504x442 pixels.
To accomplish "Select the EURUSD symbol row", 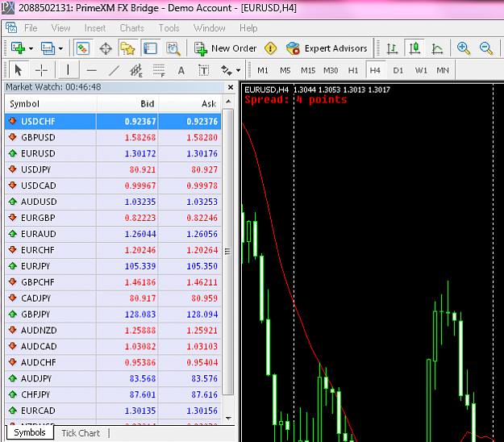I will pyautogui.click(x=113, y=153).
